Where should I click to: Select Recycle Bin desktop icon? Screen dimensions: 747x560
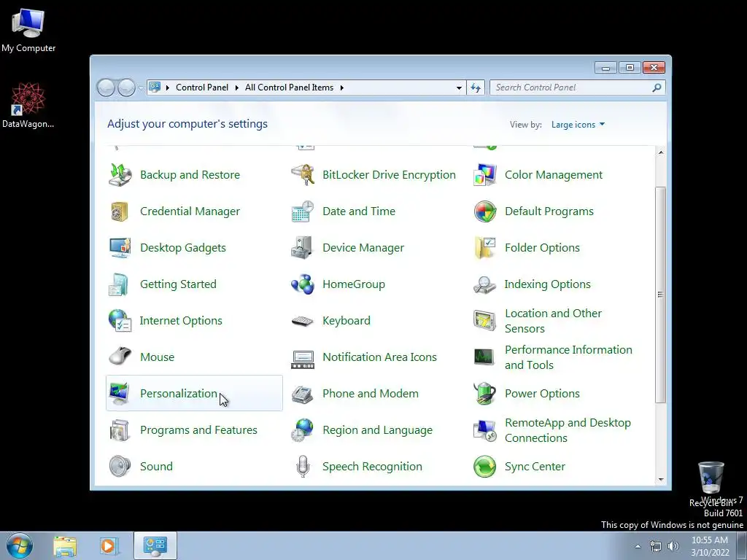click(711, 484)
